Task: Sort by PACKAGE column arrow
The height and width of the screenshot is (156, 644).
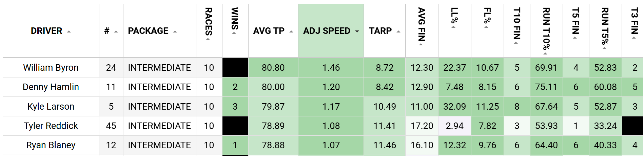Action: pyautogui.click(x=175, y=31)
